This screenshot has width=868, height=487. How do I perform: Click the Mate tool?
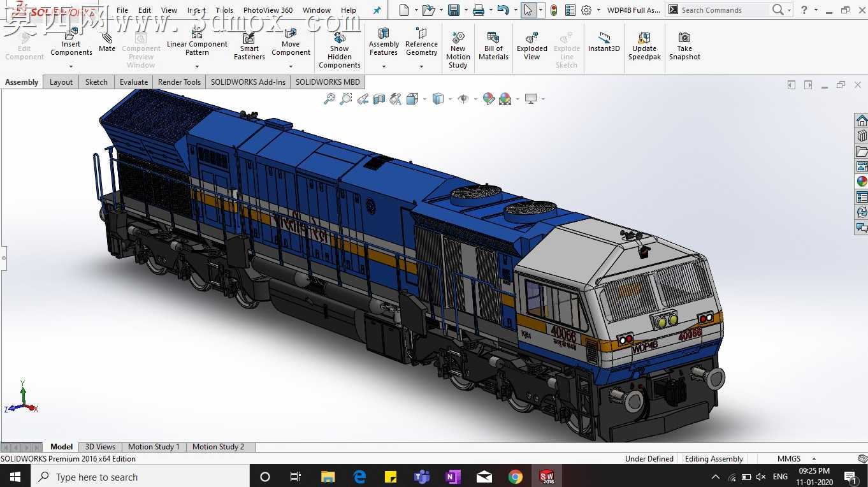[107, 41]
